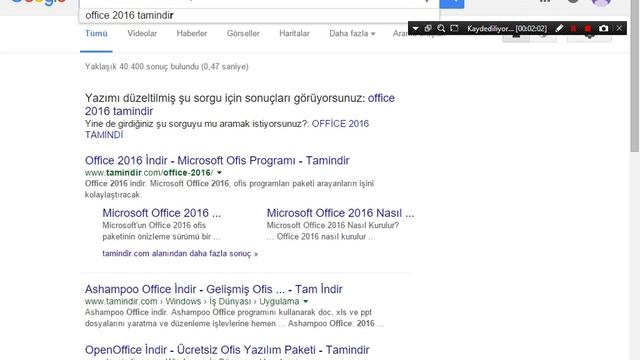
Task: Take a screenshot with the camera icon
Action: [603, 29]
